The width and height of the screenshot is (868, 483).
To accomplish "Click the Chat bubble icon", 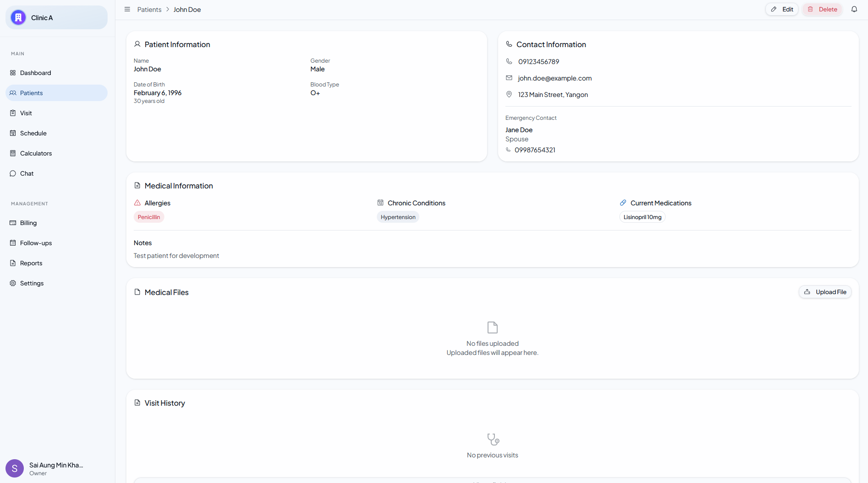I will (x=13, y=173).
